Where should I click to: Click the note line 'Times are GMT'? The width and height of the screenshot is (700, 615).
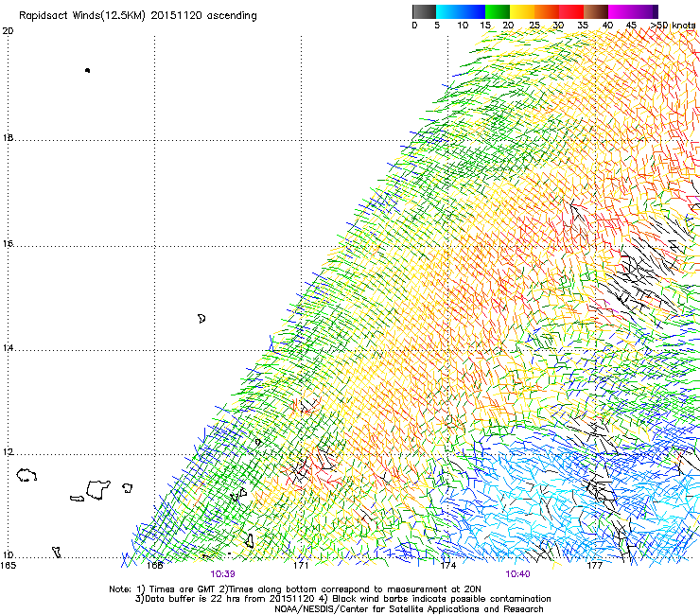(183, 589)
